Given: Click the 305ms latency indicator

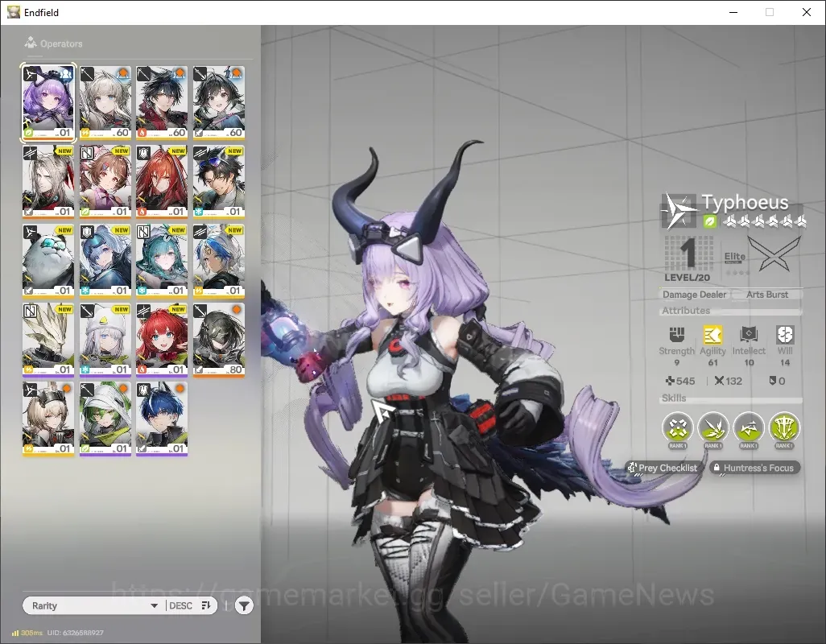Looking at the screenshot, I should click(x=27, y=633).
